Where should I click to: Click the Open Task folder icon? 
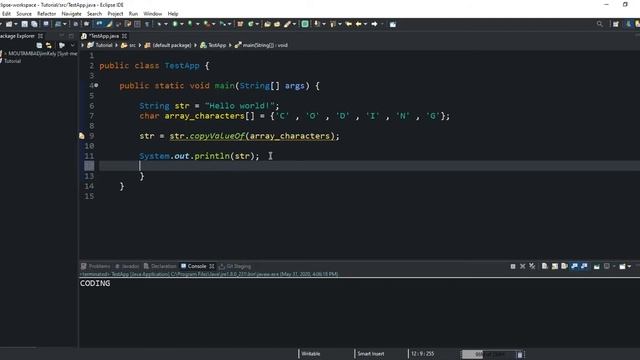pyautogui.click(x=277, y=24)
